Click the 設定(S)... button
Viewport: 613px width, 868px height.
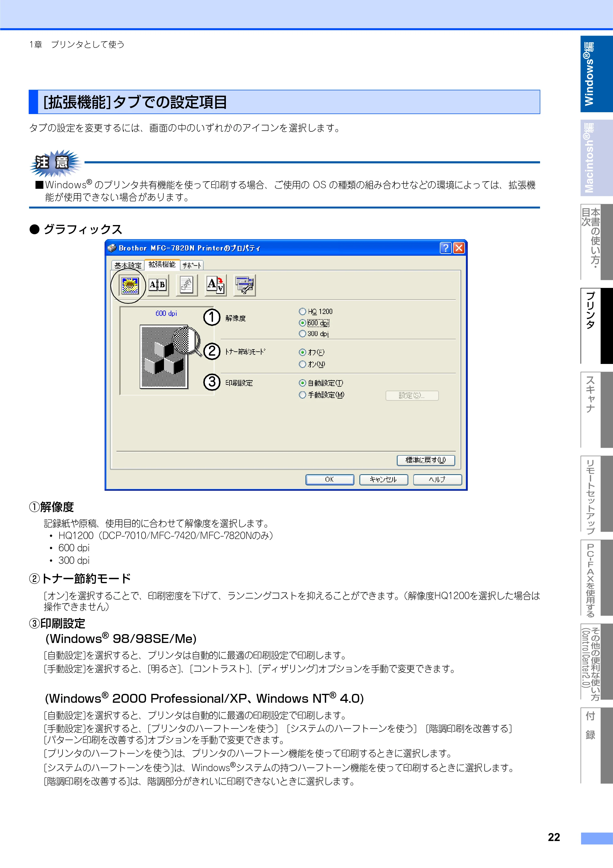tap(412, 396)
